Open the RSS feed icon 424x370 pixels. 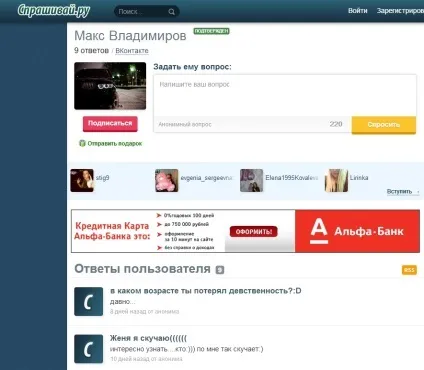pos(409,270)
